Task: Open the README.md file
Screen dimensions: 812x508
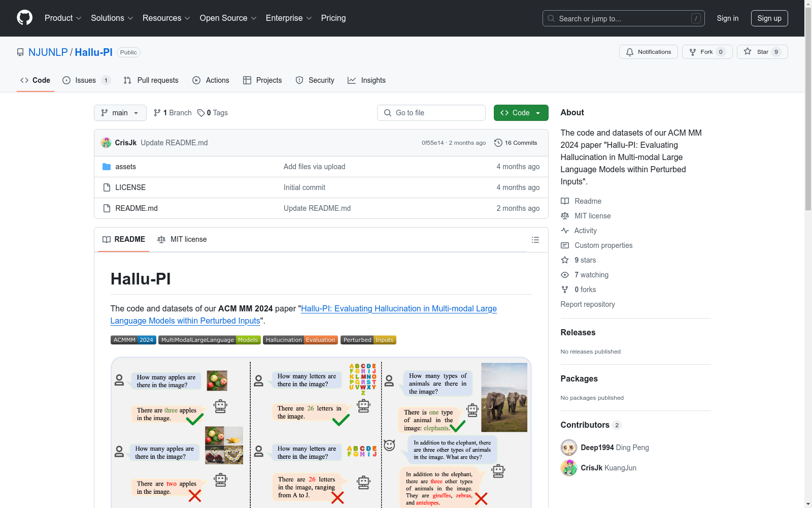Action: 137,208
